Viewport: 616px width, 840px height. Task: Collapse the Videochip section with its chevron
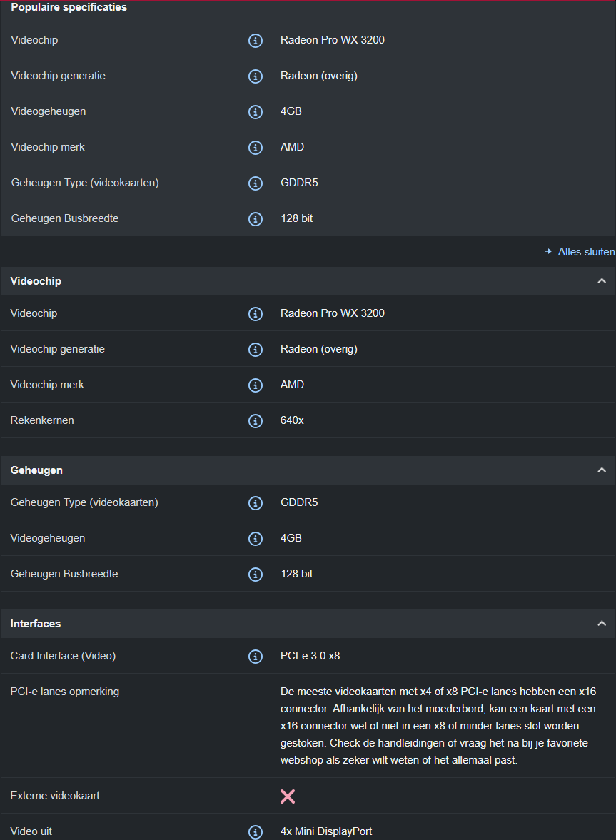click(601, 281)
